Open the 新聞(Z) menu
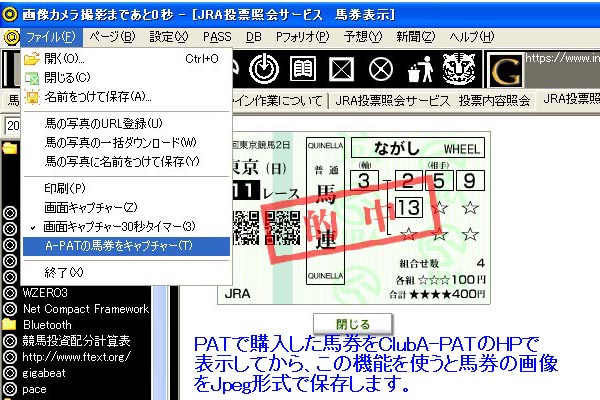This screenshot has height=400, width=600. (416, 37)
